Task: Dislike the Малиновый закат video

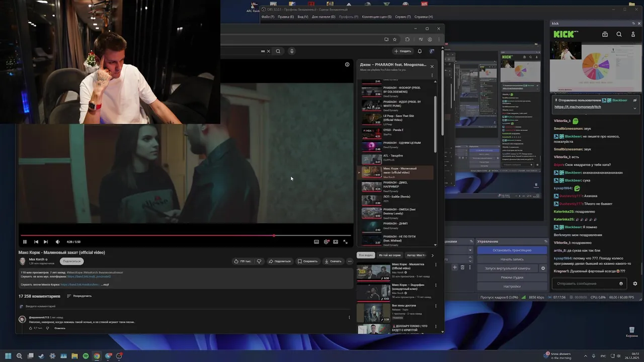Action: tap(259, 261)
